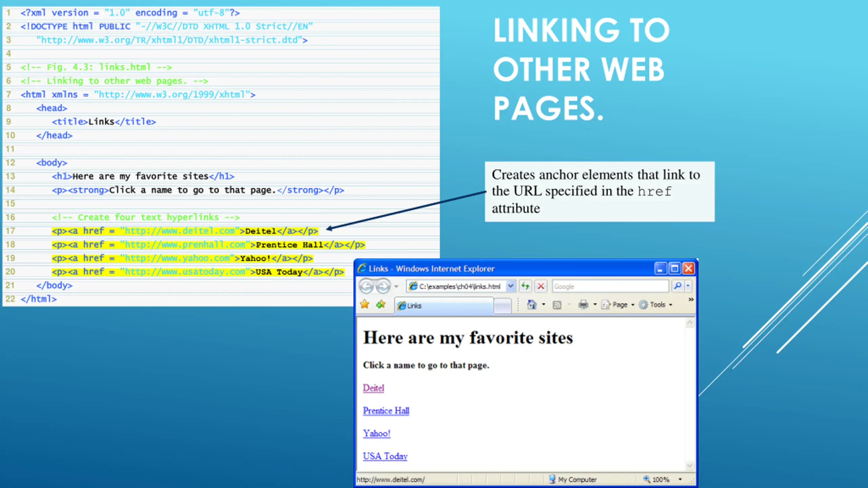Click code line 20 with the usatoday.com href
Screen dimensions: 868x488
[198, 272]
